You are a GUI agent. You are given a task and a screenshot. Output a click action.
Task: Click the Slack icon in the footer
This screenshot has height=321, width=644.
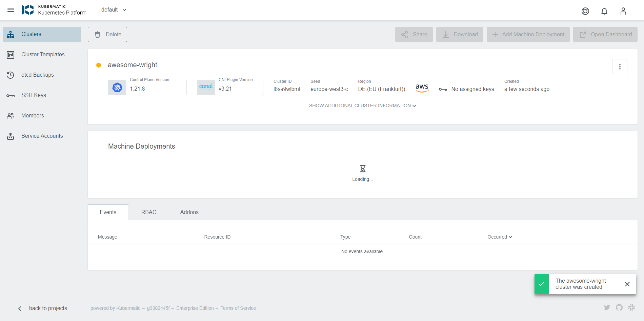631,307
